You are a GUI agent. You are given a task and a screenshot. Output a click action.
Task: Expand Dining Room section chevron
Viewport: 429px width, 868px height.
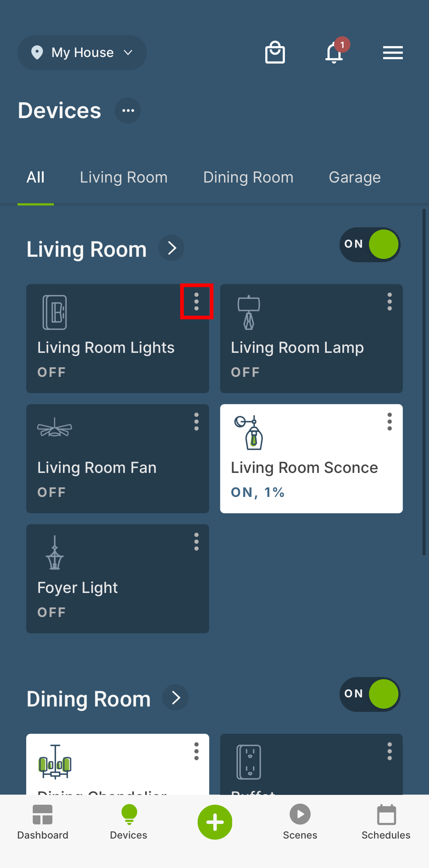(175, 697)
